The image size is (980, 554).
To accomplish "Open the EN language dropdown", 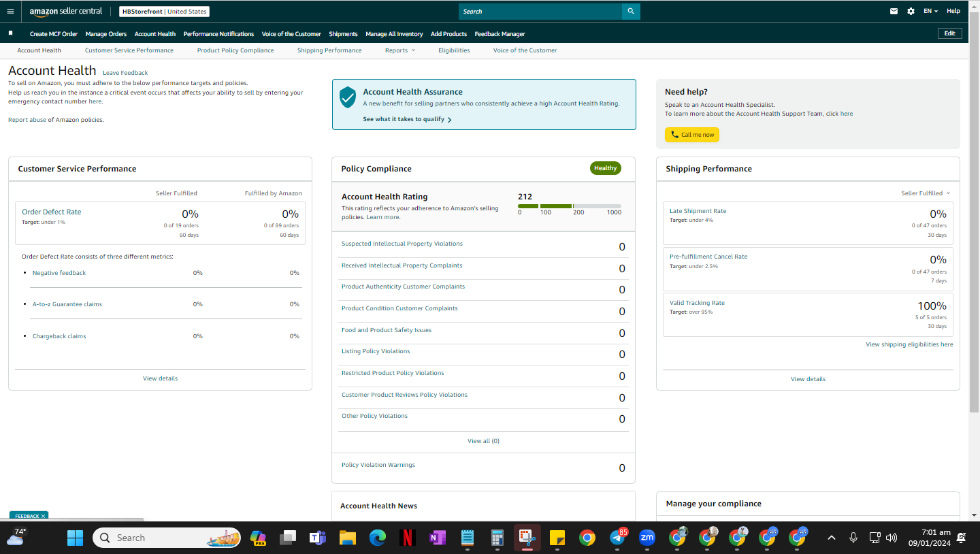I will [931, 12].
